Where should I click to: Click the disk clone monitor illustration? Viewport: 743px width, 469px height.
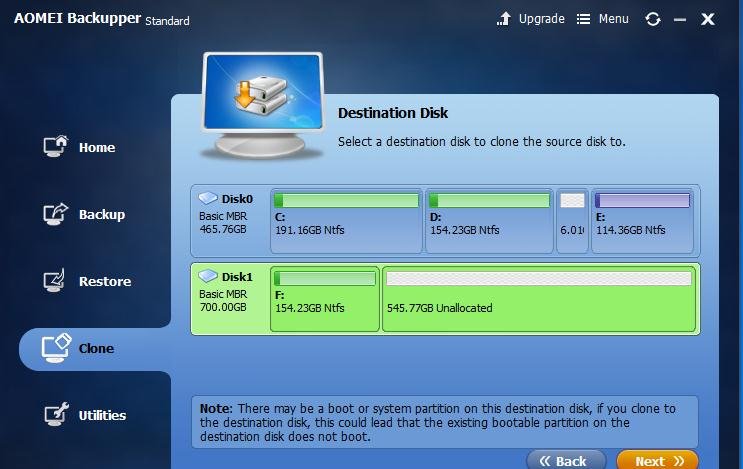263,105
